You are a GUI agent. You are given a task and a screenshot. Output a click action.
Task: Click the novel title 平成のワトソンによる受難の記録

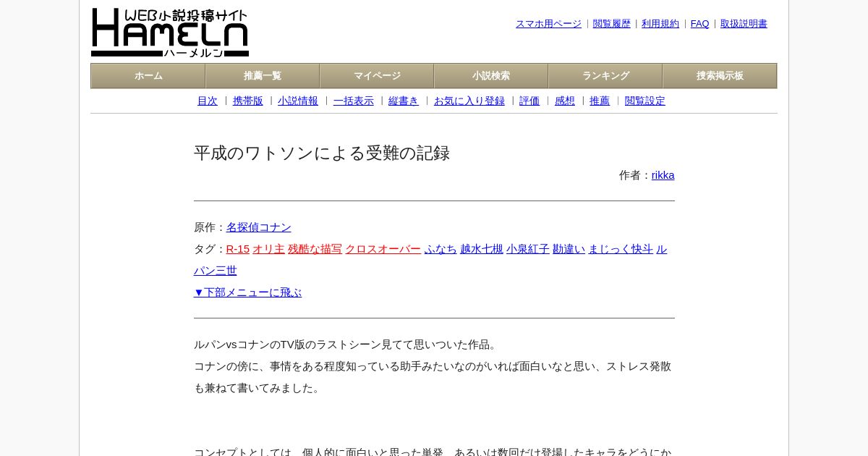pos(322,153)
